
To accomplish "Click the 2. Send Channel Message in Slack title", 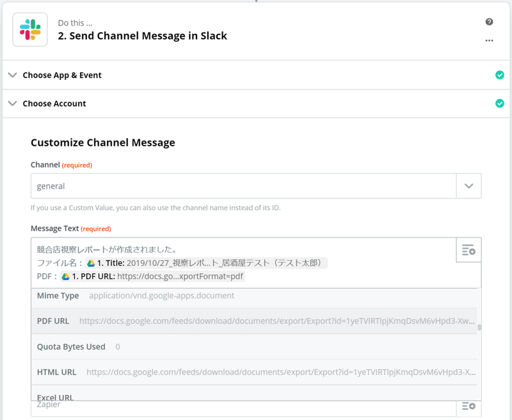I will (x=142, y=36).
